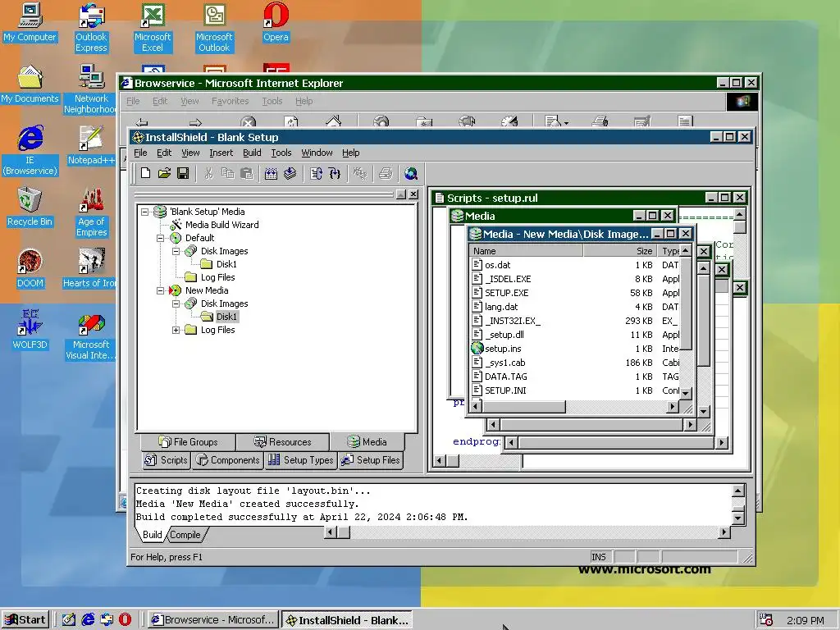Switch to the Setup Files tab

370,460
